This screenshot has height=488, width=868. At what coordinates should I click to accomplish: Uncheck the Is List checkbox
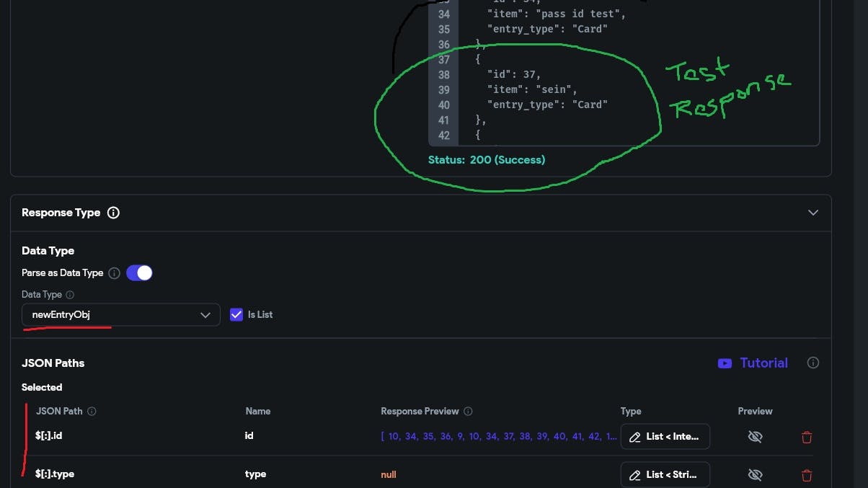click(236, 315)
